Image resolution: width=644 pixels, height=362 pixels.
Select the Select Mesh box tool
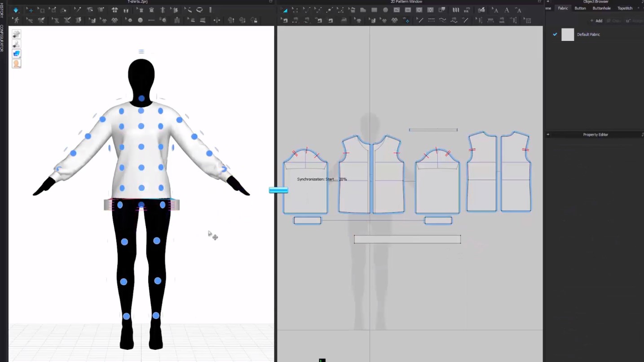(41, 10)
